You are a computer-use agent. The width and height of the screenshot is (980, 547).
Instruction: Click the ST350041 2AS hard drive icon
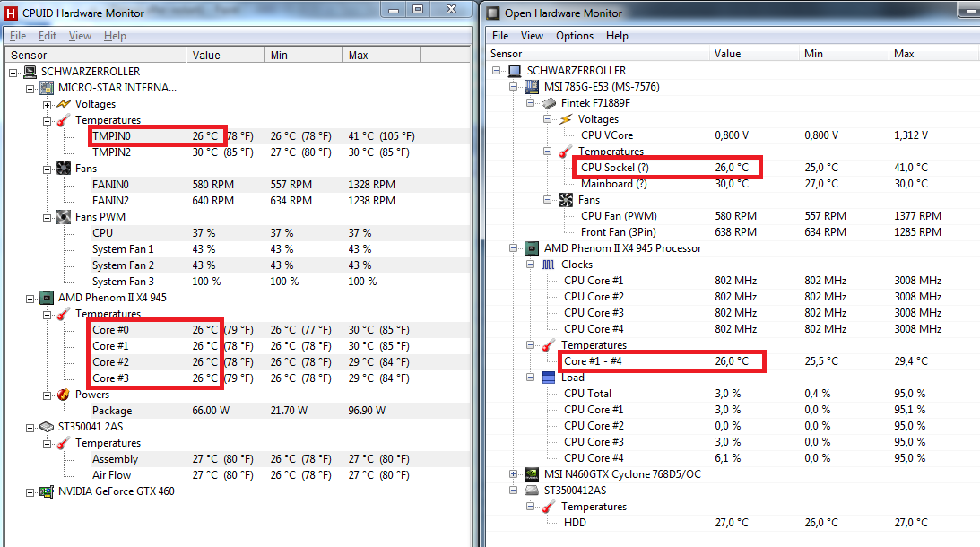click(47, 427)
